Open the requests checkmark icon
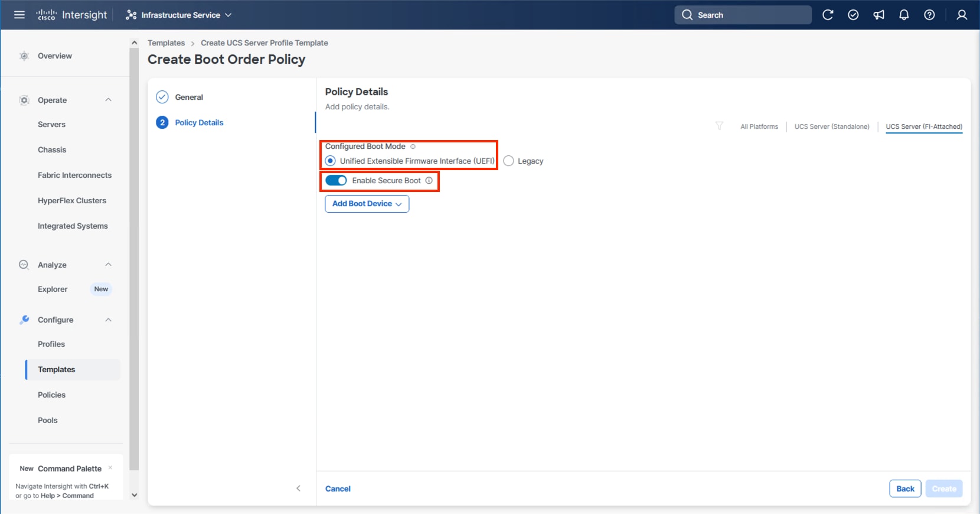Viewport: 980px width, 514px height. (x=853, y=15)
